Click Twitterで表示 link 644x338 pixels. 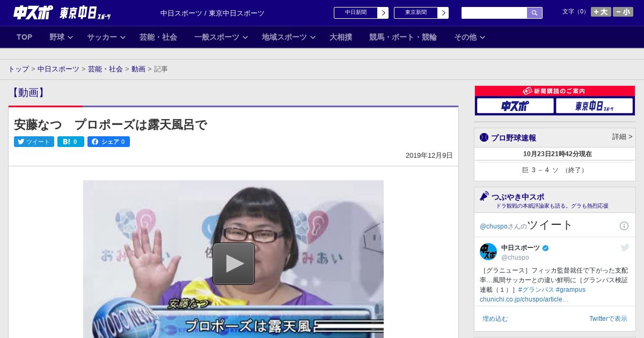[608, 319]
